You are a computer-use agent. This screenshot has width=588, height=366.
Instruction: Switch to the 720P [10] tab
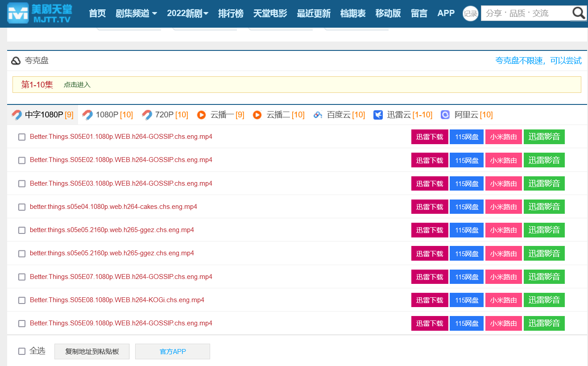coord(165,115)
